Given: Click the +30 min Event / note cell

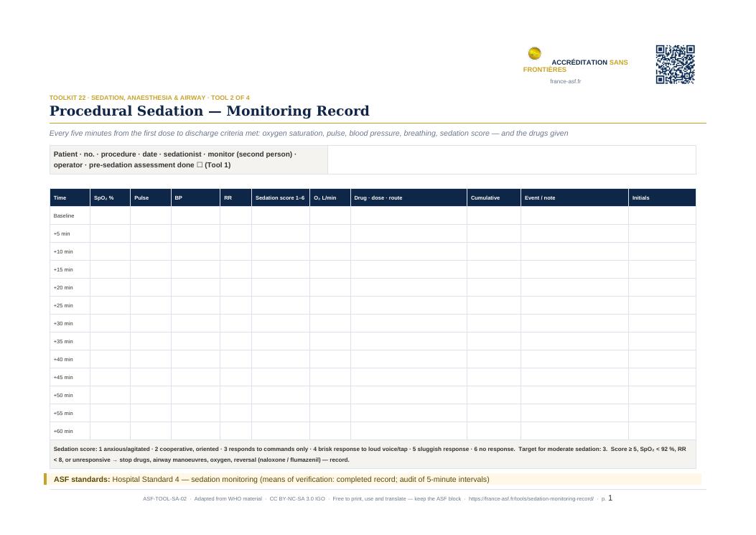Looking at the screenshot, I should [574, 323].
